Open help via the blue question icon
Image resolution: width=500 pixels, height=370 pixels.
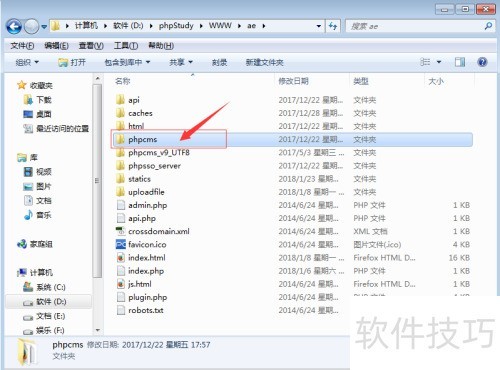tap(482, 62)
